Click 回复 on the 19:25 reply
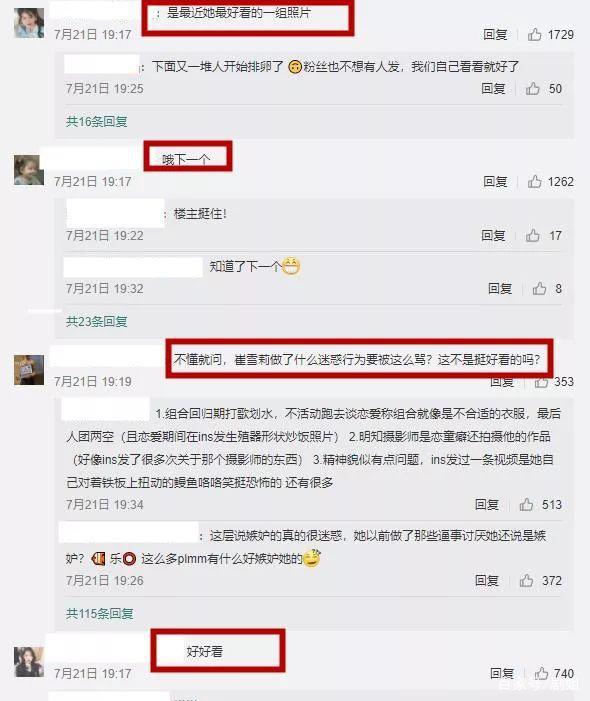590x701 pixels. pos(493,89)
